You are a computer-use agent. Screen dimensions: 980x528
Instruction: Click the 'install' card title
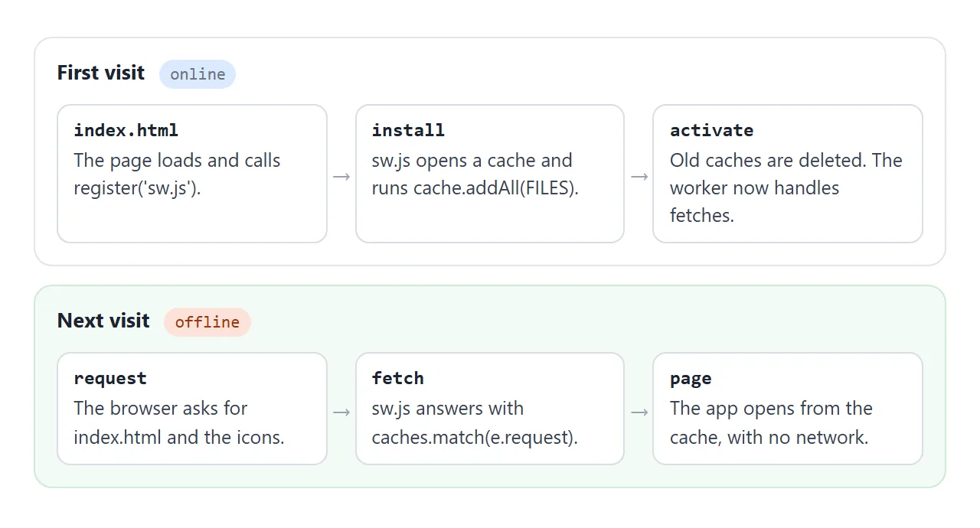tap(408, 130)
